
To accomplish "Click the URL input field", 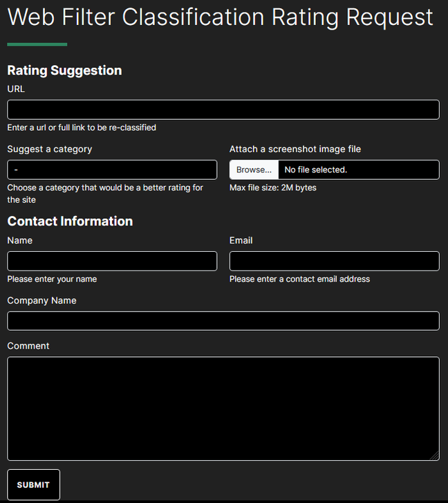I will pos(223,109).
